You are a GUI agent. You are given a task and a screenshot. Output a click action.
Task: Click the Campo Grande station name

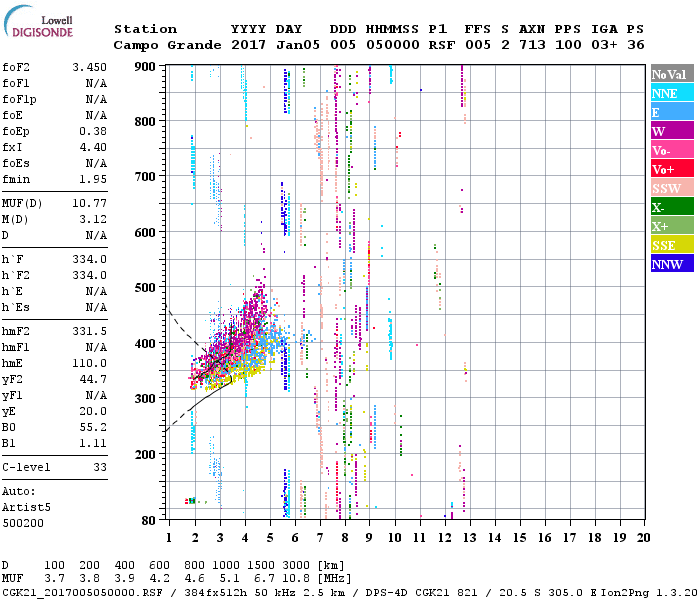[167, 45]
